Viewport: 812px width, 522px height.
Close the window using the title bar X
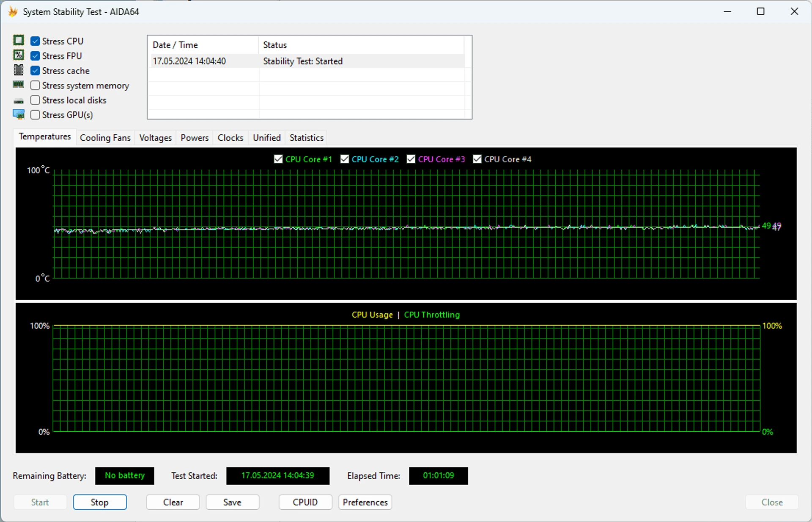coord(794,11)
